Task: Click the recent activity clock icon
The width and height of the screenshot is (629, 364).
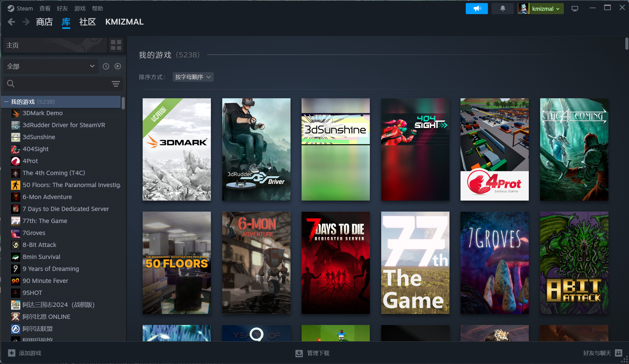Action: point(106,66)
